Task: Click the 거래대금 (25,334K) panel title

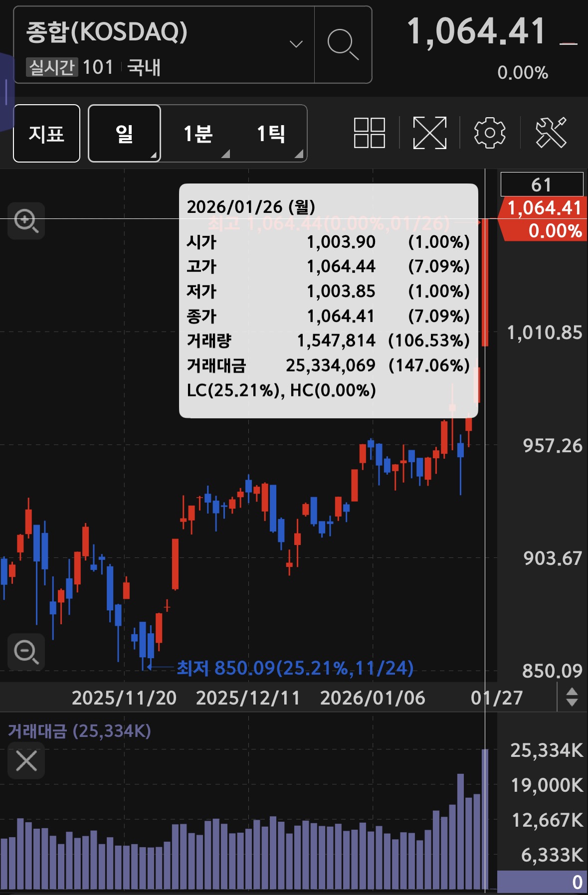Action: (x=79, y=731)
